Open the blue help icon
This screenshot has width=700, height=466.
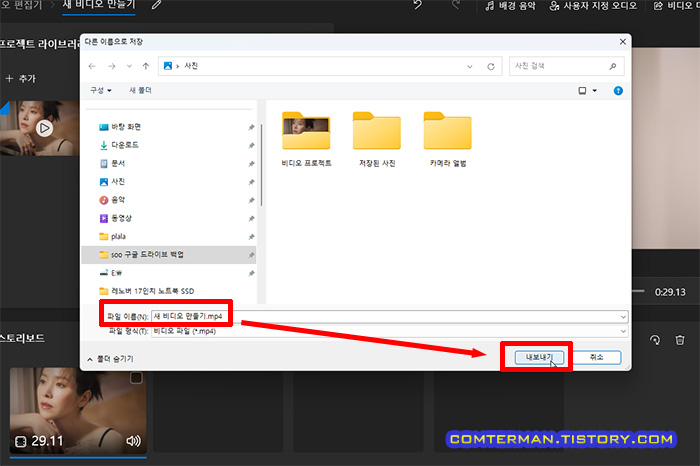(618, 91)
